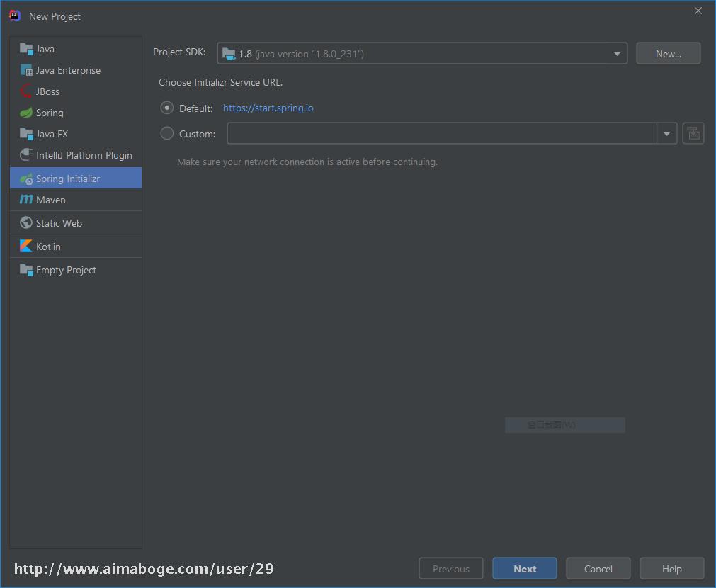Image resolution: width=716 pixels, height=588 pixels.
Task: Click the New... SDK button
Action: tap(668, 53)
